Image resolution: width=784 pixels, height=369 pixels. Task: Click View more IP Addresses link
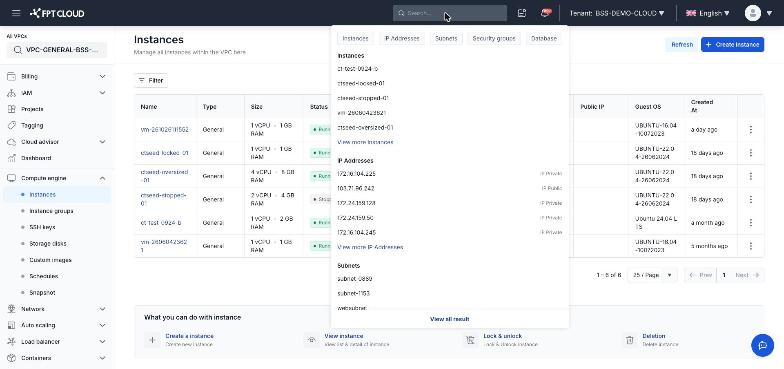click(x=370, y=248)
